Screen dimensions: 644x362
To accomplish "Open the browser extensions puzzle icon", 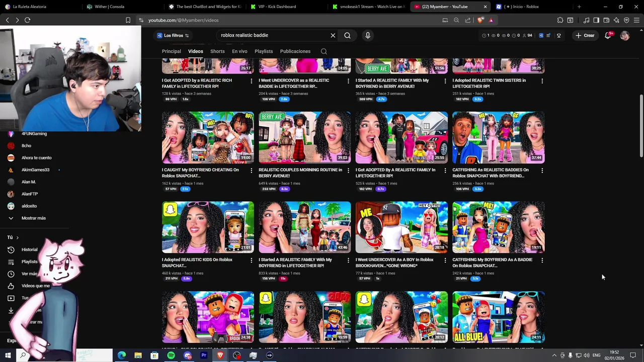I will (560, 20).
